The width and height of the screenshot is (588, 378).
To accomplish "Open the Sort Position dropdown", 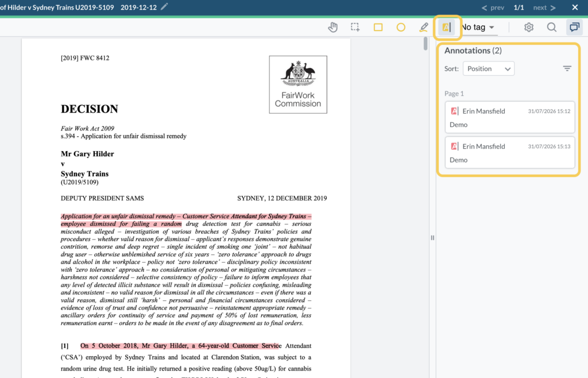I will pos(489,68).
